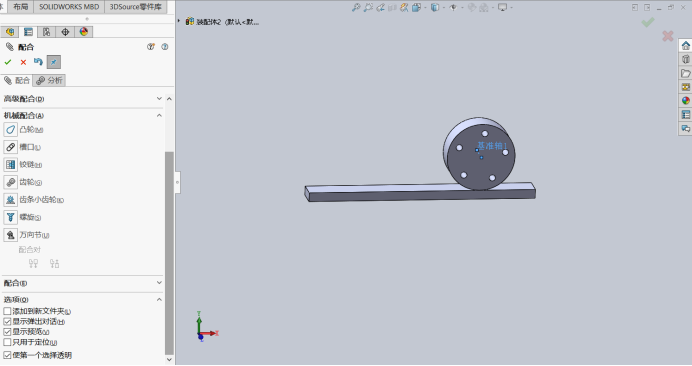
Task: Click Zoom to Area in view toolbar
Action: 368,8
